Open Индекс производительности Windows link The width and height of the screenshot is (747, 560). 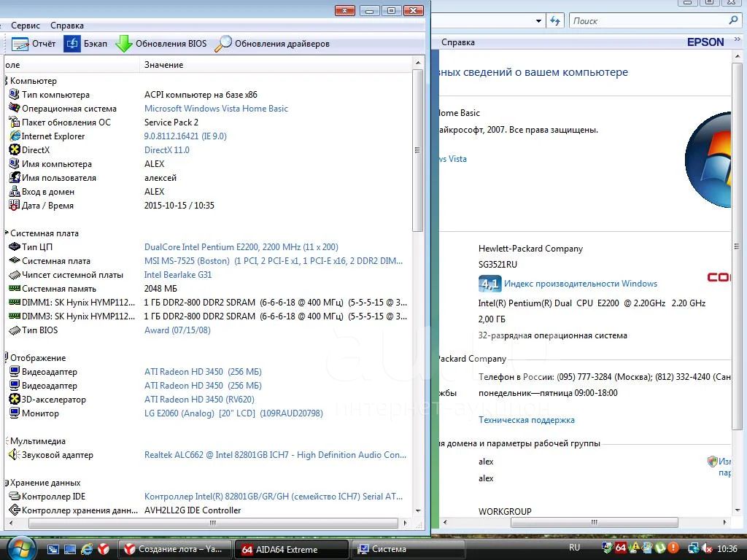[x=580, y=284]
